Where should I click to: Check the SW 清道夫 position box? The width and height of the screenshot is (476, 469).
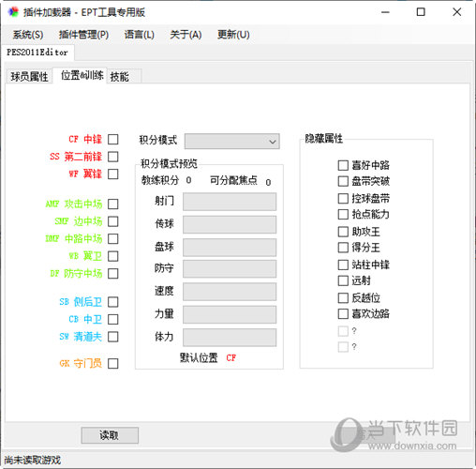(113, 337)
